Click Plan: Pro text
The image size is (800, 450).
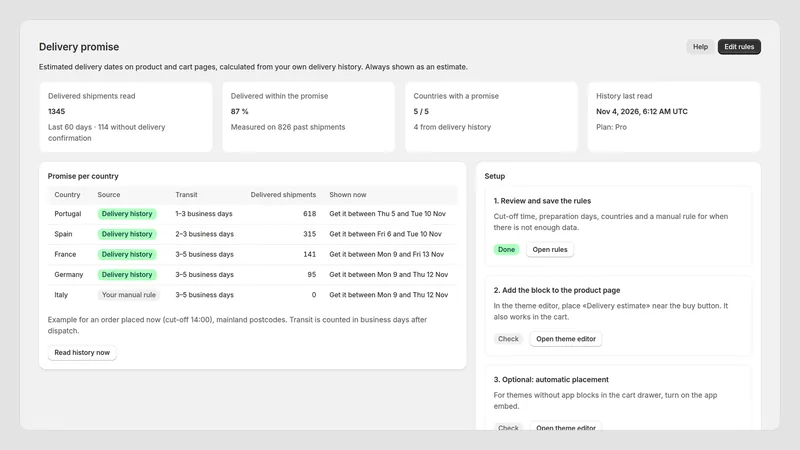611,127
